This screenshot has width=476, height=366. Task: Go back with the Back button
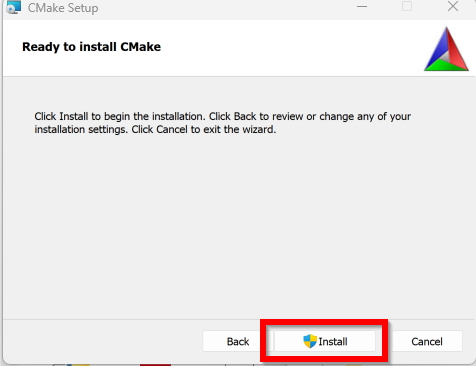click(238, 341)
